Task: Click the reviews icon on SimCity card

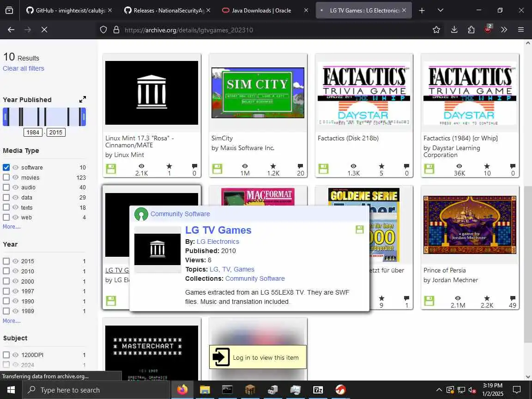Action: pyautogui.click(x=300, y=166)
